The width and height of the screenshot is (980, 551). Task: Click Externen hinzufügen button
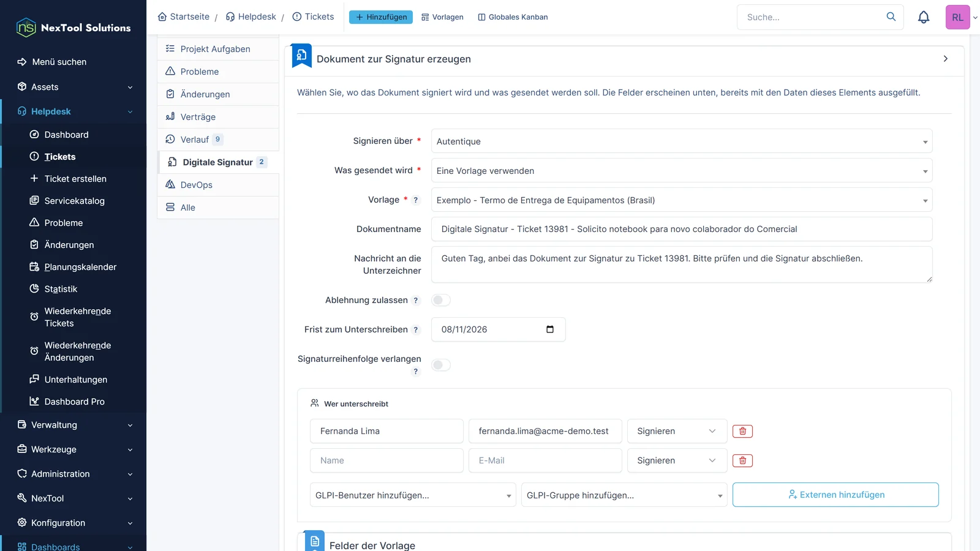click(835, 495)
